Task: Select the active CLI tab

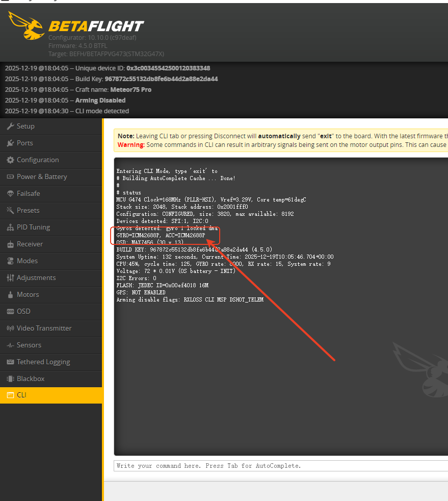Action: [x=51, y=395]
